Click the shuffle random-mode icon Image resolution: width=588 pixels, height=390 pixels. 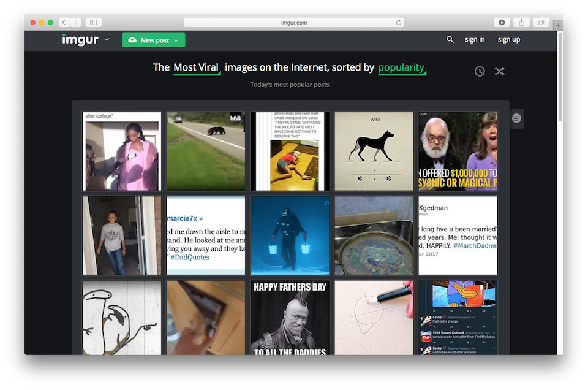500,71
